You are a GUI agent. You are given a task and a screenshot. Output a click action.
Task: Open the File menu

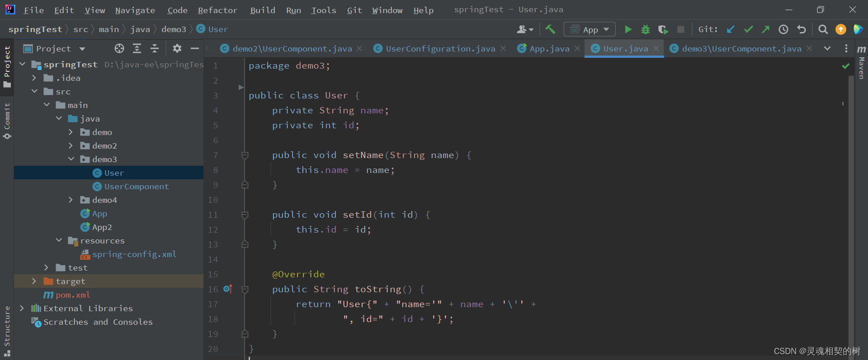pyautogui.click(x=34, y=10)
